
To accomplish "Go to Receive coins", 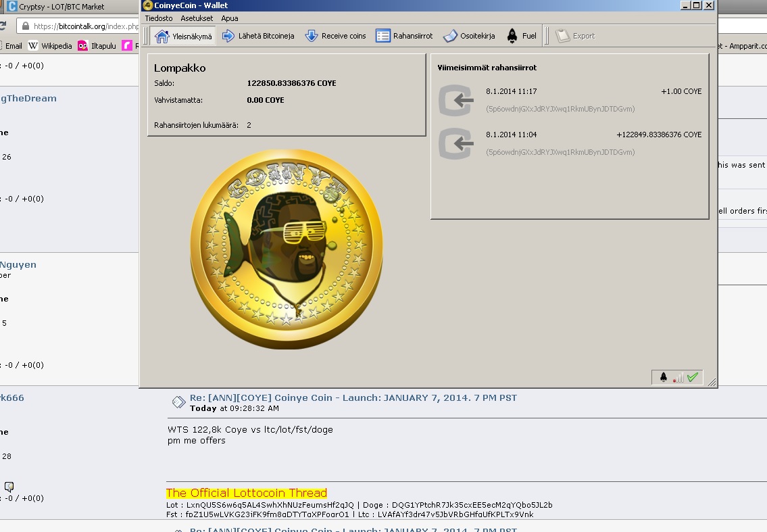I will pos(336,36).
